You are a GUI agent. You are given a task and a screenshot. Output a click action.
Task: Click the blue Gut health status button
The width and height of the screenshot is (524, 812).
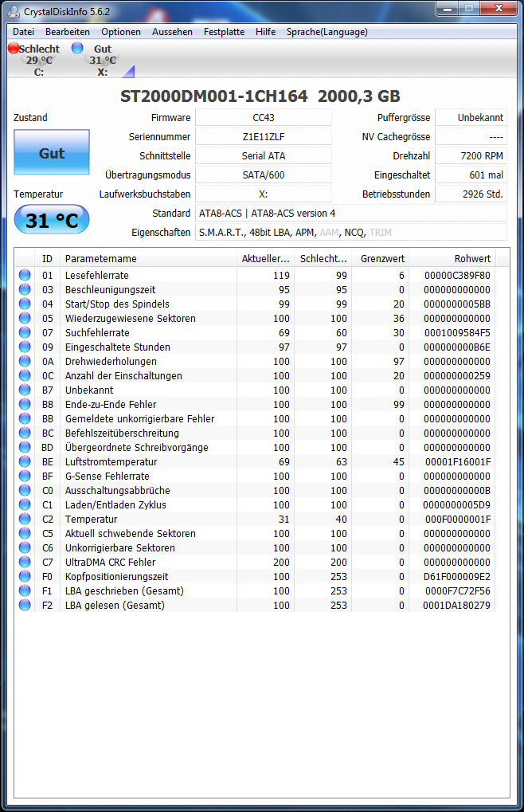[x=52, y=152]
